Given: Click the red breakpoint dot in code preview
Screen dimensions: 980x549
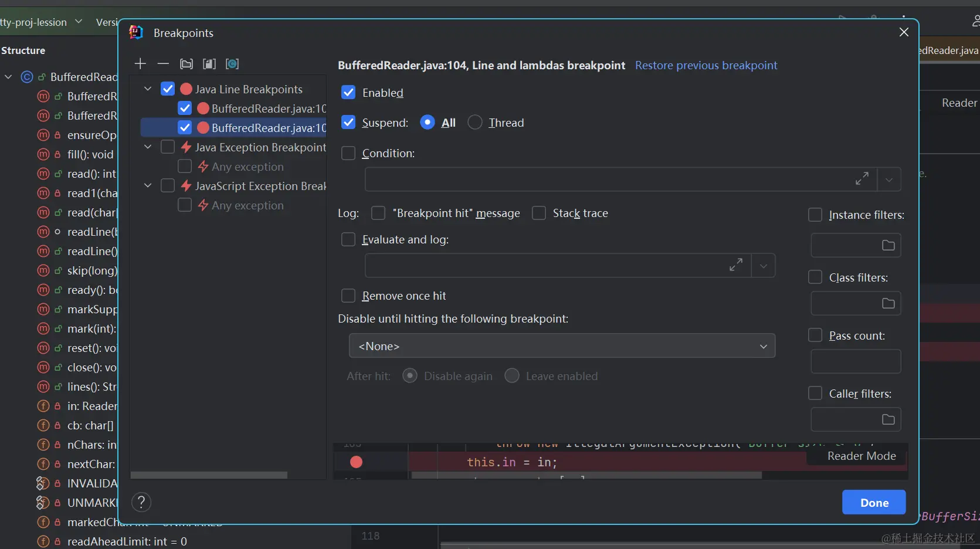Looking at the screenshot, I should 356,462.
